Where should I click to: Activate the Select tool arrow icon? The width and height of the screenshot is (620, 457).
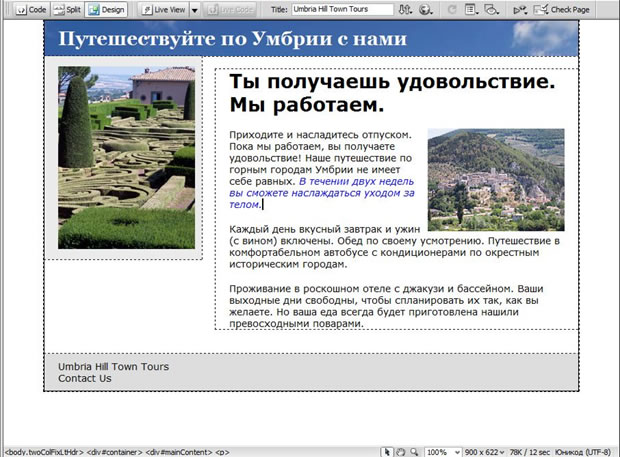387,452
